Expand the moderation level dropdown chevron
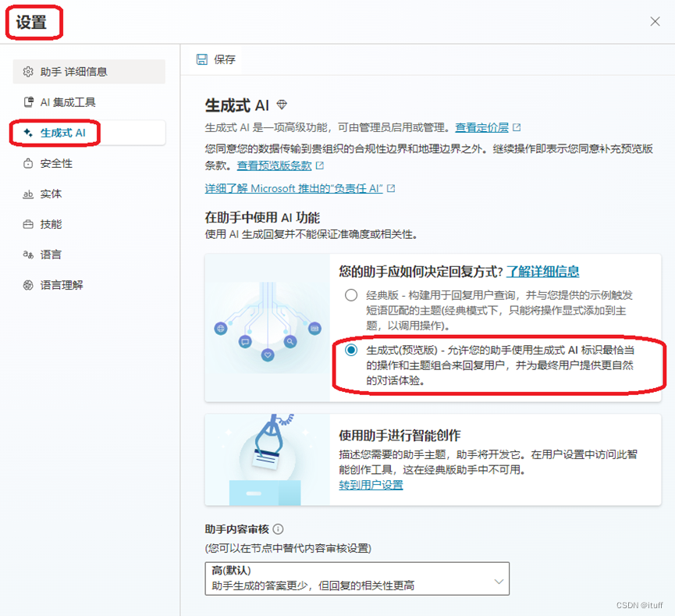 click(x=499, y=581)
